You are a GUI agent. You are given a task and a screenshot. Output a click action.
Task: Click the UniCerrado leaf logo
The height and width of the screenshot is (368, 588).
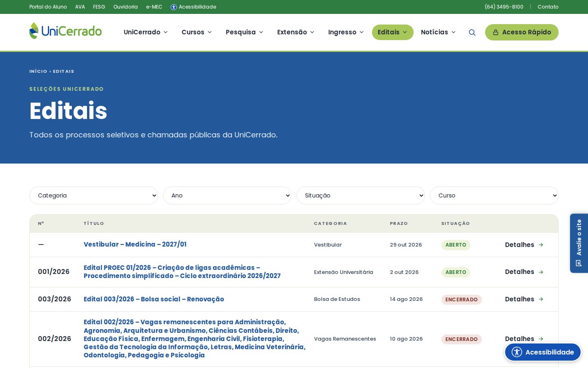66,31
